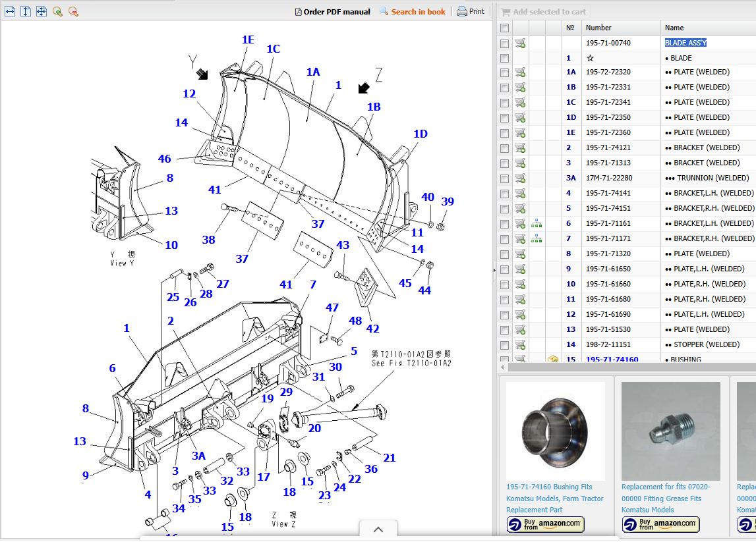Add BLADE ASS'Y 195-71-00740 to cart
The image size is (756, 542).
point(520,43)
